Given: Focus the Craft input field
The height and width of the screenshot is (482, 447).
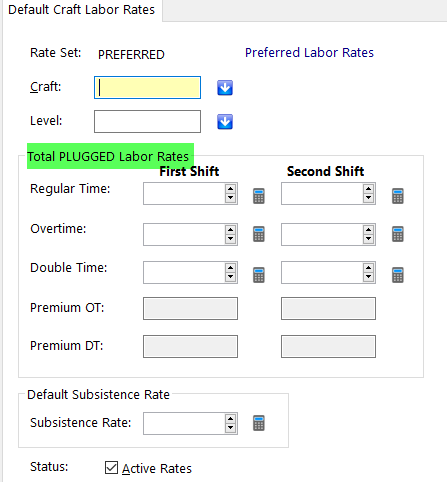Looking at the screenshot, I should click(147, 88).
